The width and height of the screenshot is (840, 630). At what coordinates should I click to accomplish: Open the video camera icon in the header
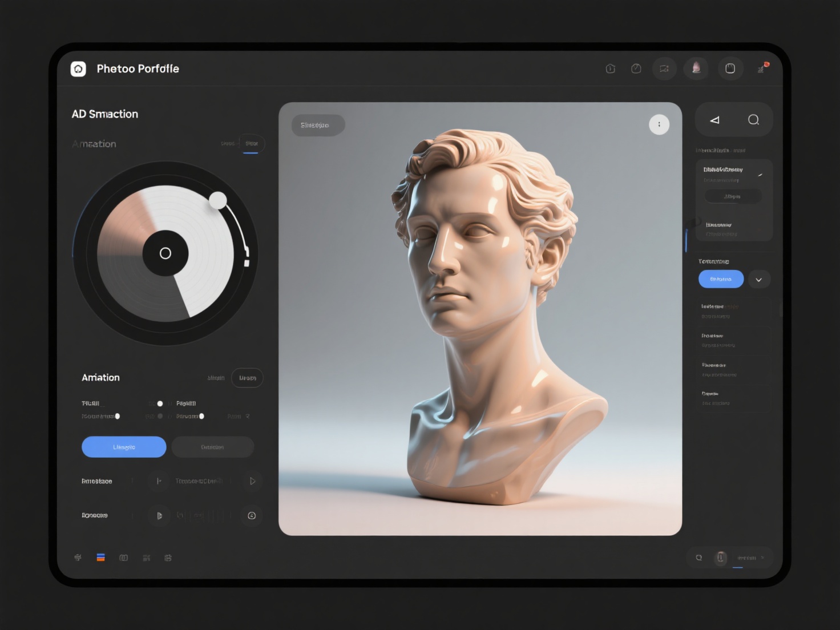pos(664,68)
